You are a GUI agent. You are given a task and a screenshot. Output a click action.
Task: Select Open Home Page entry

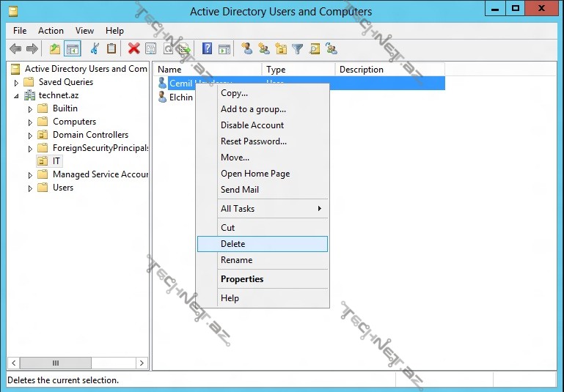click(263, 174)
